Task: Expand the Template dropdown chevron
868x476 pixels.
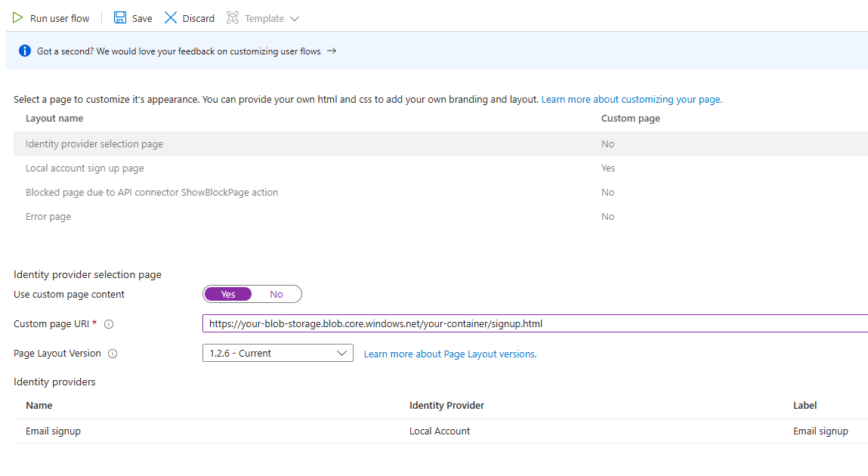Action: pos(294,17)
